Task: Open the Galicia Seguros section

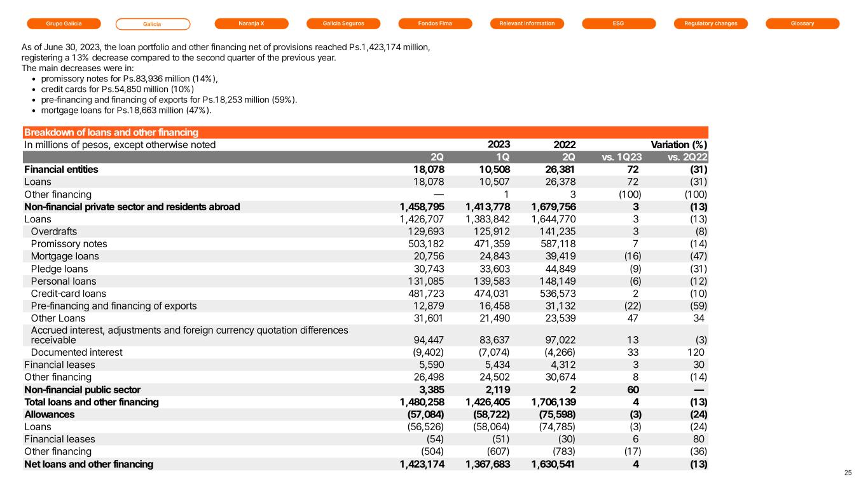Action: pos(343,24)
